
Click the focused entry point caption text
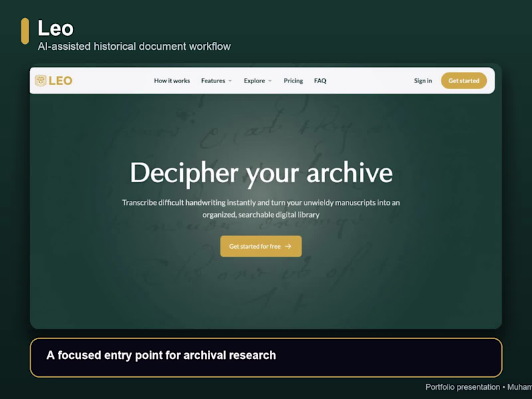161,355
